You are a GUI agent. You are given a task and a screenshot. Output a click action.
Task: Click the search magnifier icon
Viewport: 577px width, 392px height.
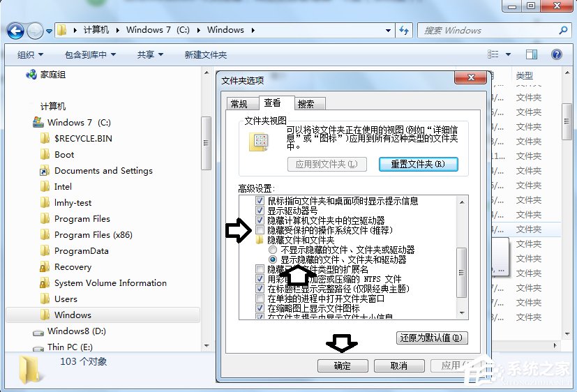(562, 31)
